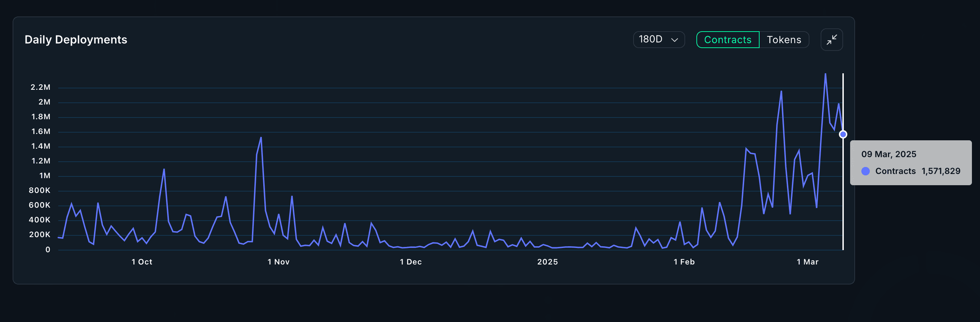
Task: Click the 1,571,829 value in the tooltip
Action: [x=940, y=171]
